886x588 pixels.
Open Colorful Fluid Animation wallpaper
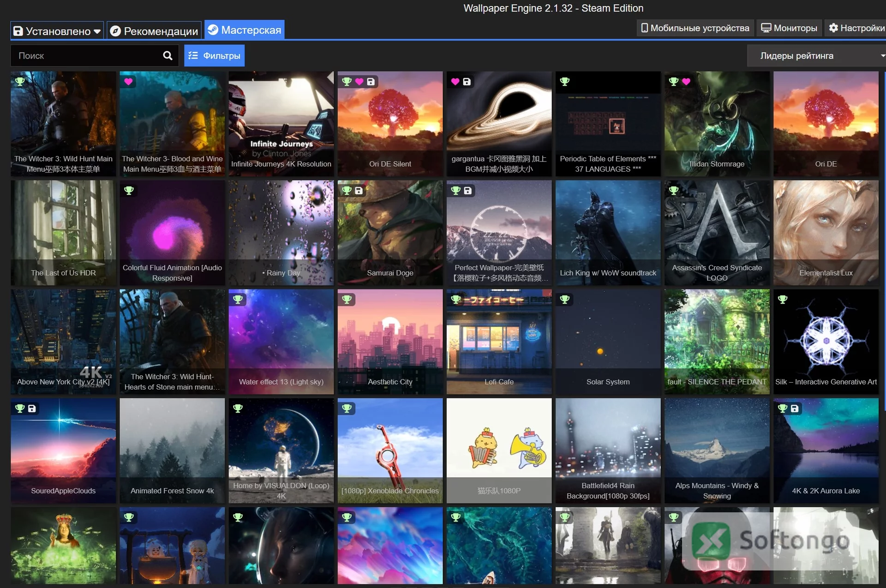click(172, 233)
